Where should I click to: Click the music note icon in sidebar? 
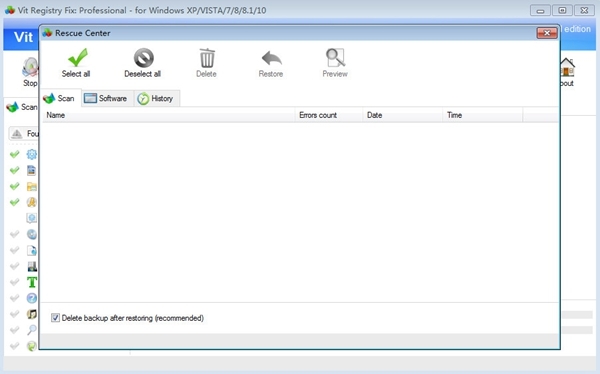coord(32,314)
